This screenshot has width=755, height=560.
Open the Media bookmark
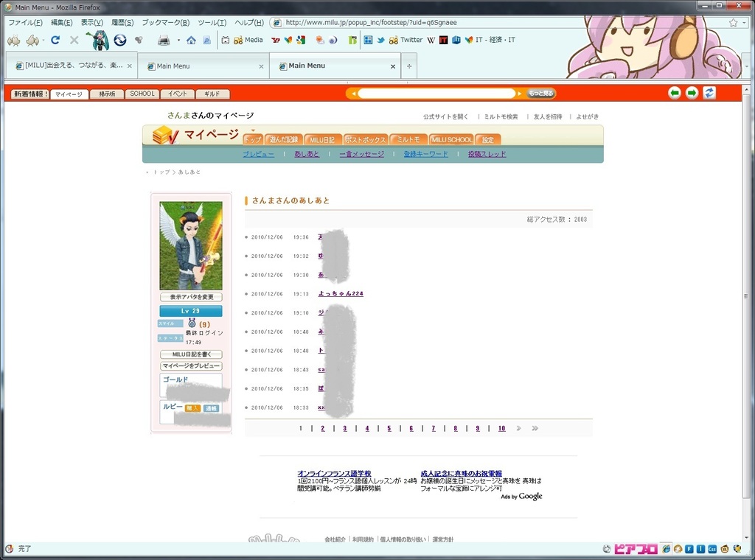[x=248, y=40]
